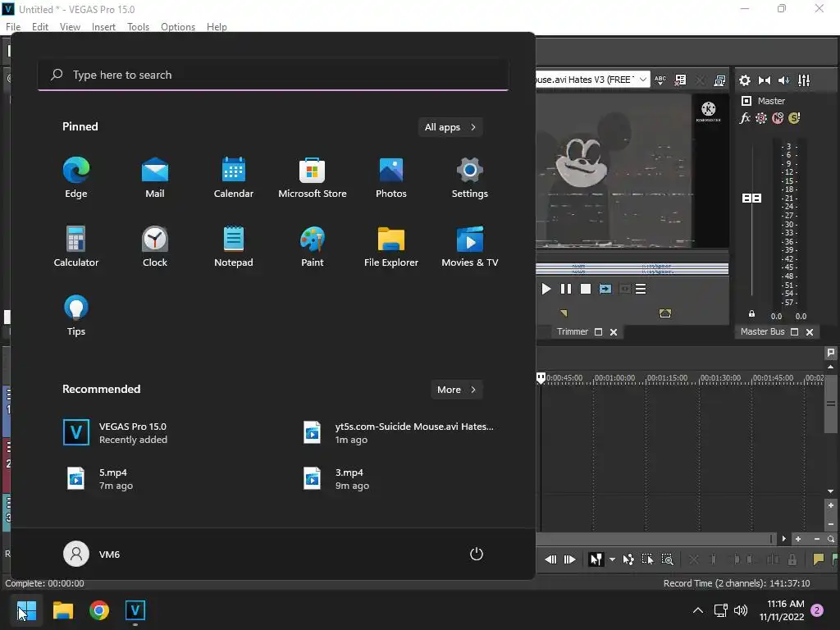Viewport: 840px width, 630px height.
Task: Adjust the Master volume fader handle
Action: click(751, 199)
